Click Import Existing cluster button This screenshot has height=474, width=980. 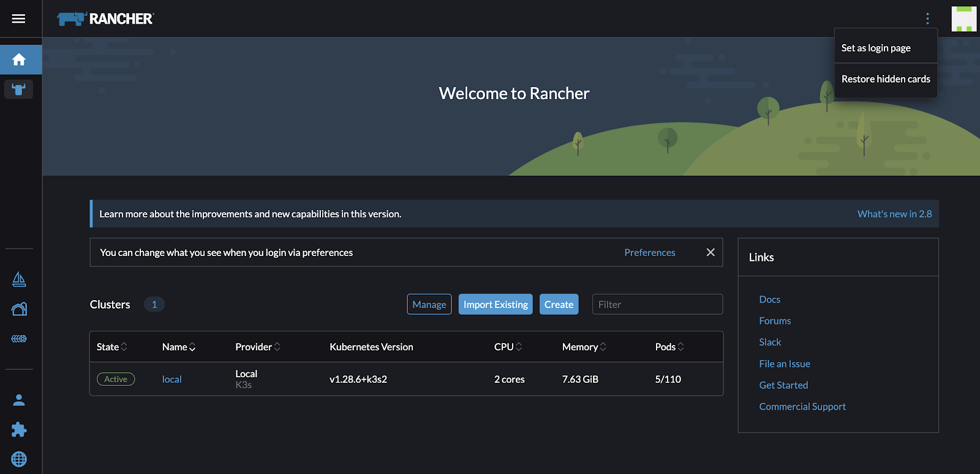496,304
